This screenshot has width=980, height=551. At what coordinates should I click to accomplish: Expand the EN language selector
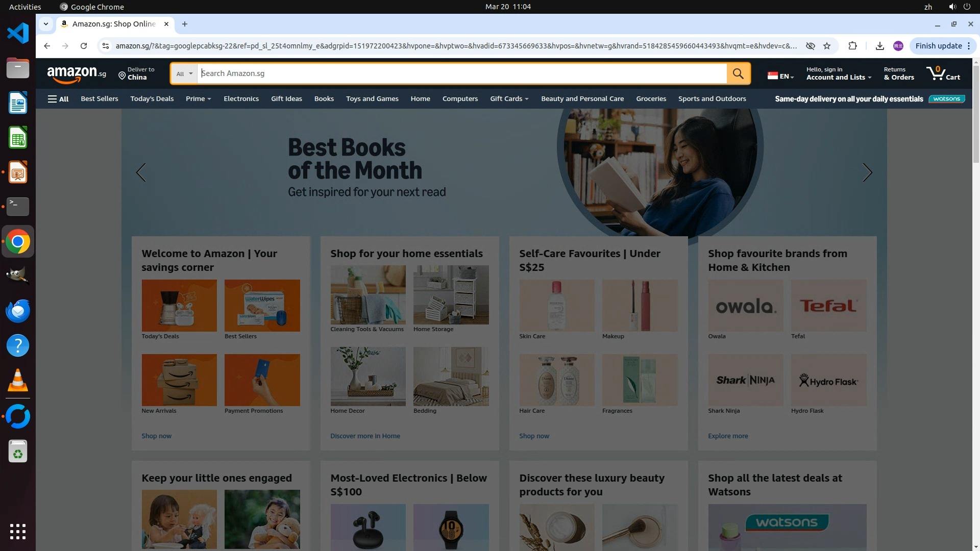[x=781, y=76]
